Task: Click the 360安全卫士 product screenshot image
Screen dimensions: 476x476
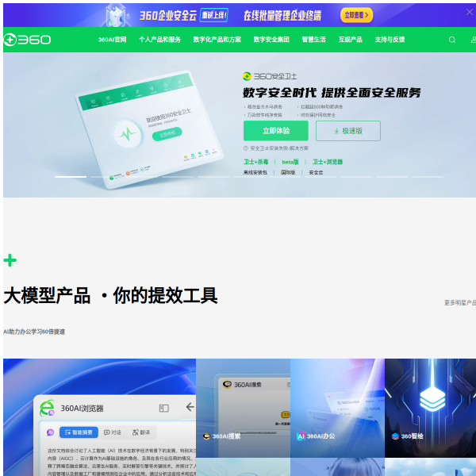Action: [149, 129]
